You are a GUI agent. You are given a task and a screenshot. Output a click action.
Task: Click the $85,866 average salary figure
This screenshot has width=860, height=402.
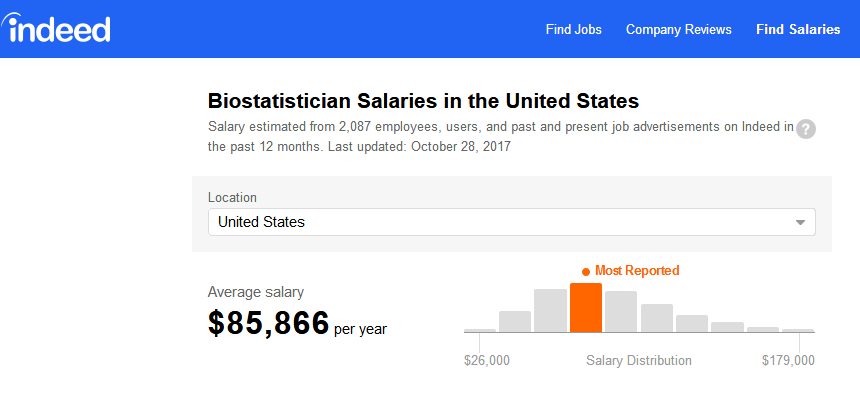pos(269,323)
